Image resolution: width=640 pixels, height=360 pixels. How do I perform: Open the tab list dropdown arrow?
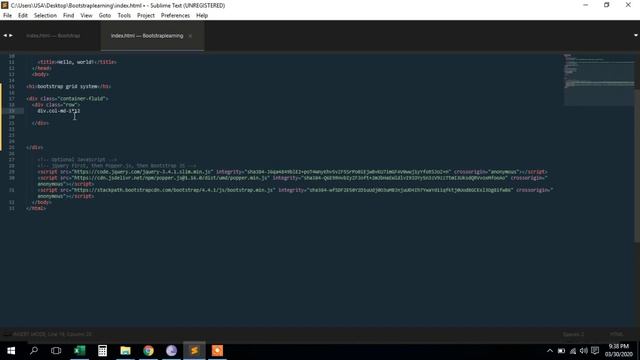636,36
